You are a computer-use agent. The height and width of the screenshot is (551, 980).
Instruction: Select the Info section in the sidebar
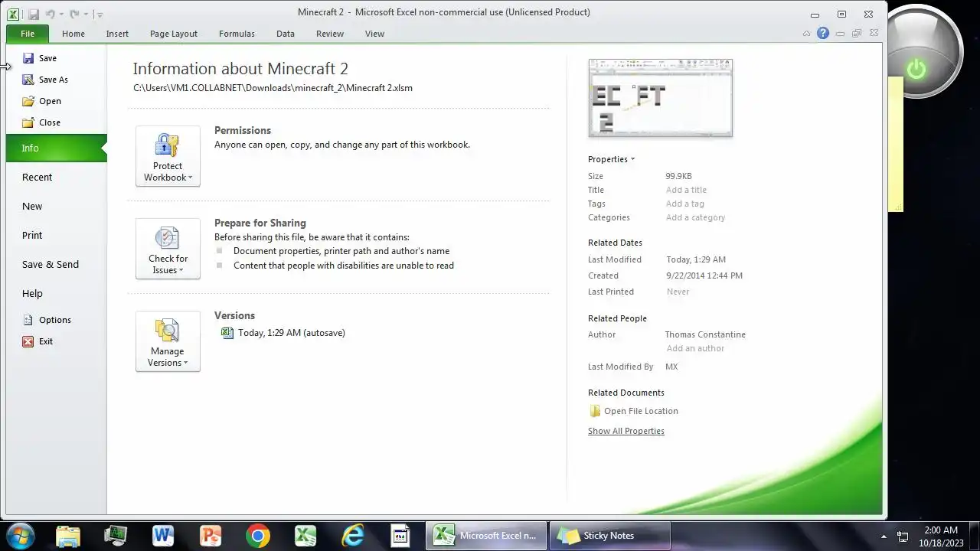[57, 148]
